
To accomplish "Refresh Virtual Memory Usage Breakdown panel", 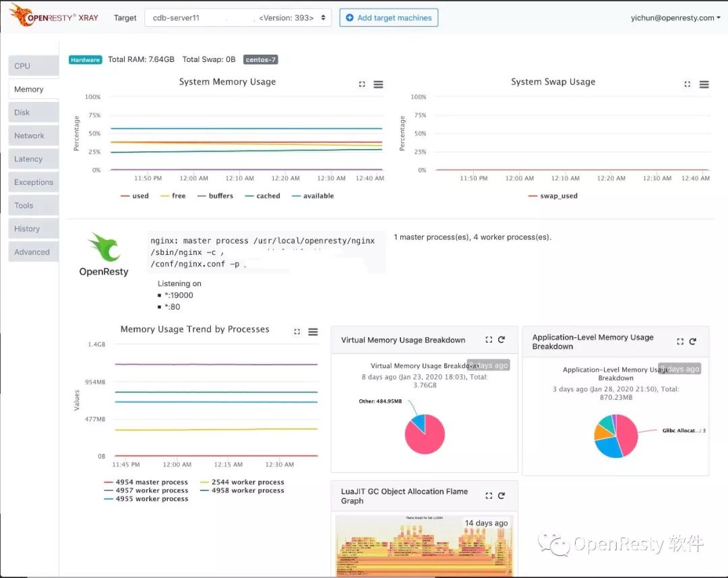I will pos(502,340).
